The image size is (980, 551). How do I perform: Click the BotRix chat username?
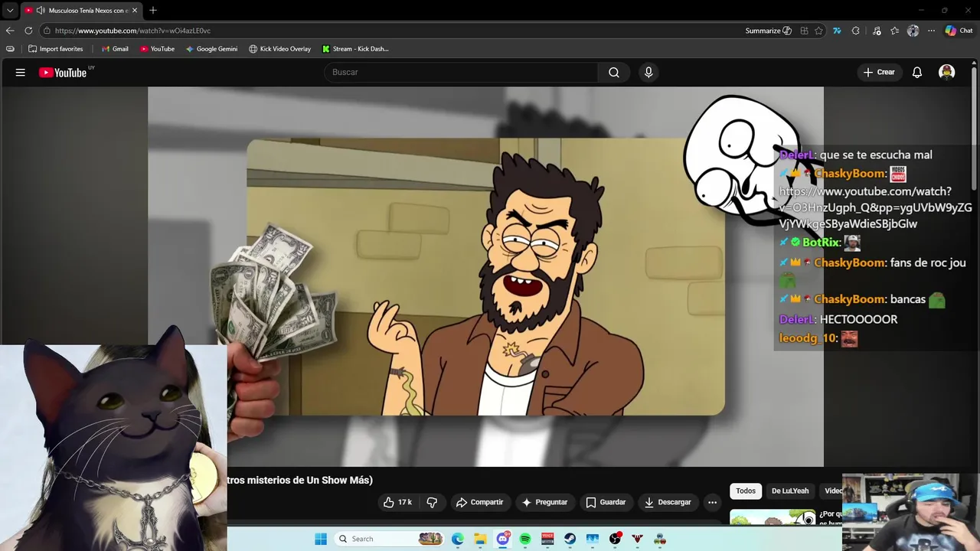tap(821, 242)
